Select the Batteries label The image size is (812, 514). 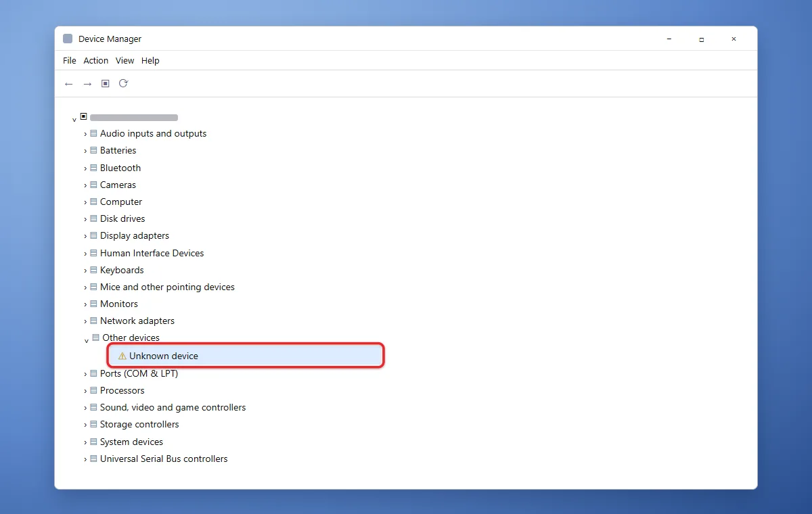[x=118, y=151]
